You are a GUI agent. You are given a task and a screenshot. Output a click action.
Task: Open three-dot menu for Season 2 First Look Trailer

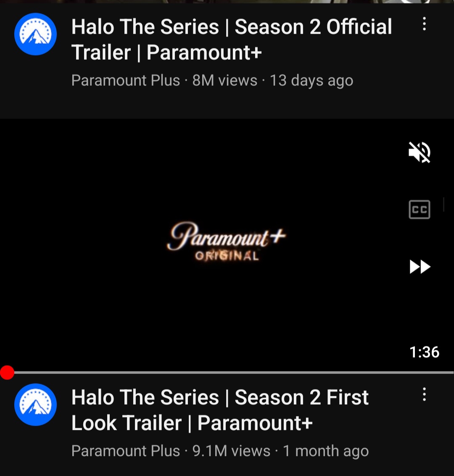(424, 394)
